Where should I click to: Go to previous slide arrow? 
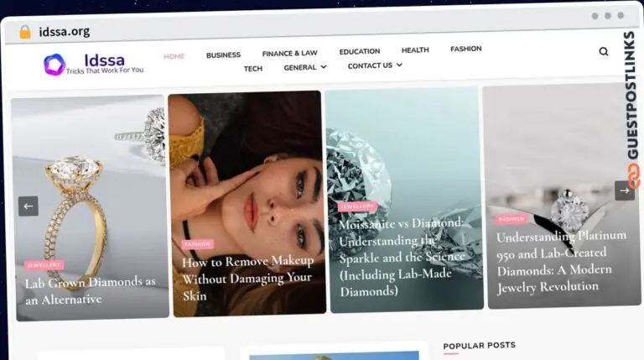click(29, 206)
